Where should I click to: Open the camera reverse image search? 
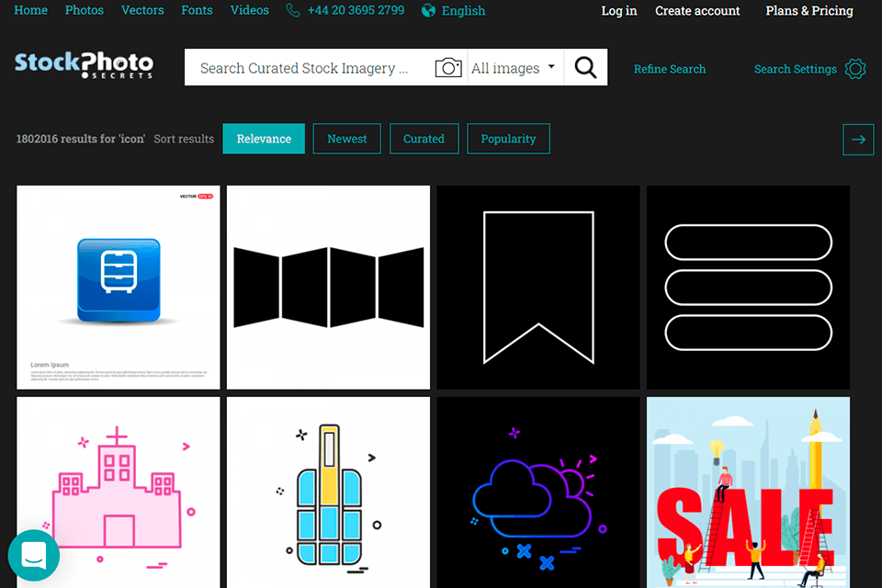point(448,68)
